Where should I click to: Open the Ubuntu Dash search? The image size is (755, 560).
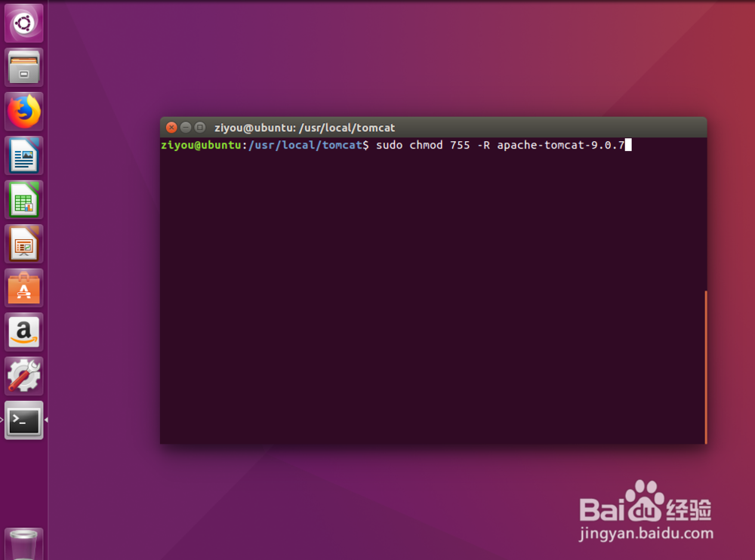click(23, 23)
